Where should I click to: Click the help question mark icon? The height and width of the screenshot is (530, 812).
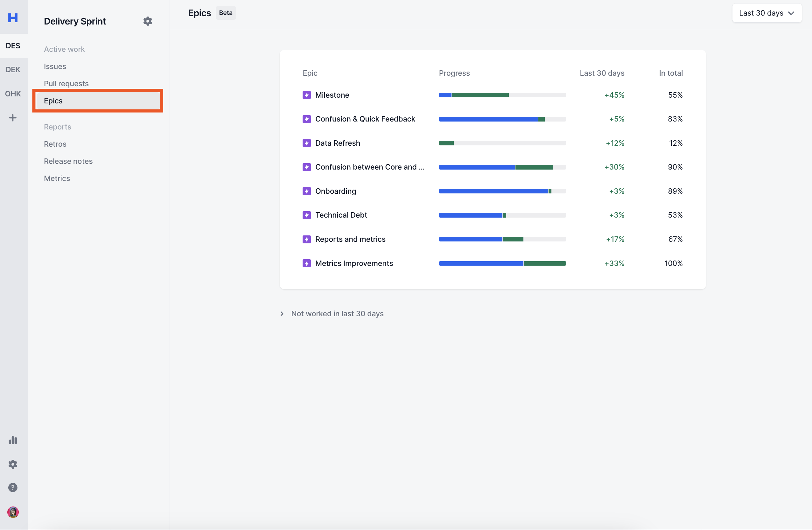click(x=13, y=487)
